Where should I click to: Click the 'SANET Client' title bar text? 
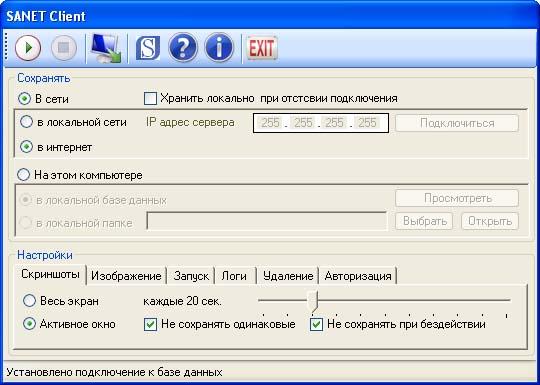46,16
